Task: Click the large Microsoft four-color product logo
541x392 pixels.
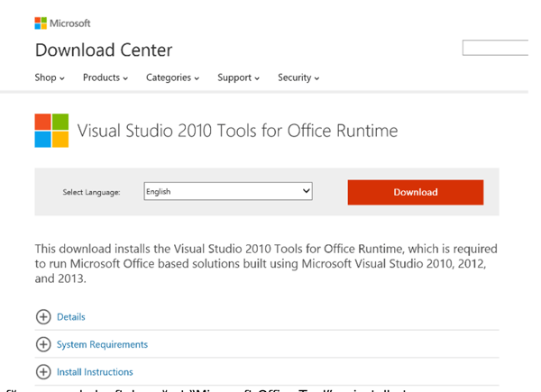Action: (x=51, y=131)
